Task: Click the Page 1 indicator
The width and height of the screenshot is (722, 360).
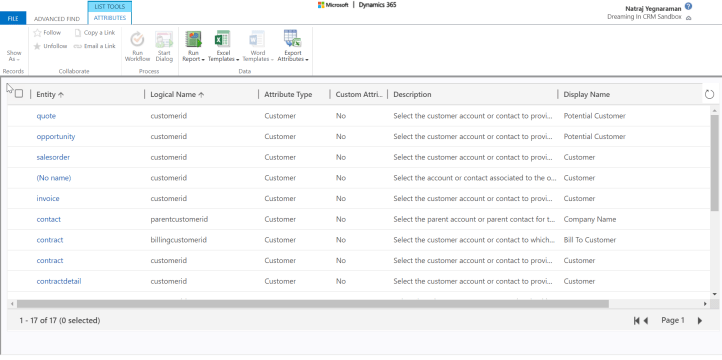Action: click(x=673, y=320)
